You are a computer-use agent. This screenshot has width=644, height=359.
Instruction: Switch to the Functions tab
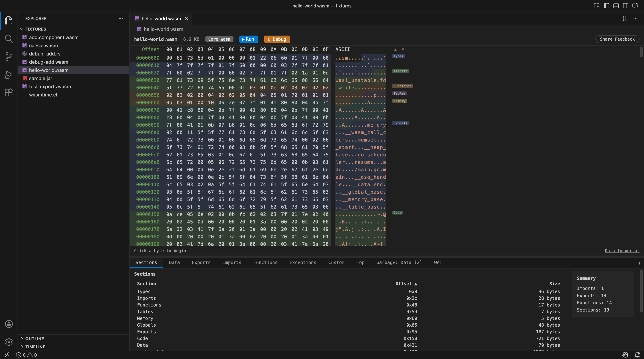pos(265,263)
